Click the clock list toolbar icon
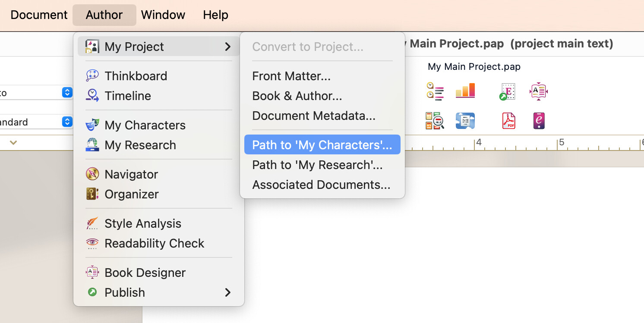644x323 pixels. tap(435, 91)
